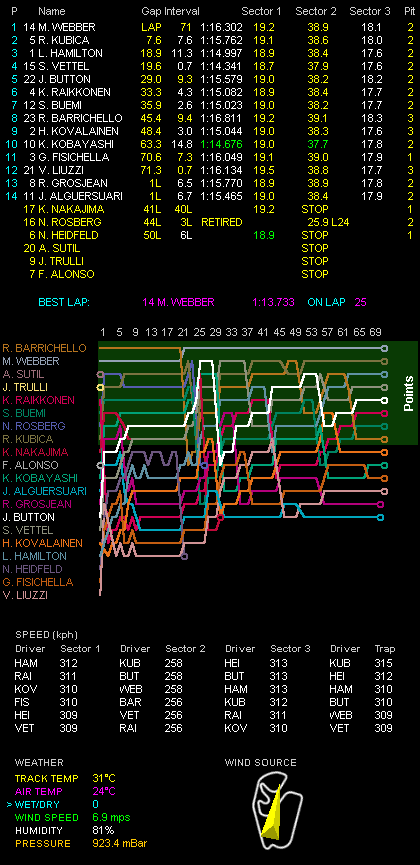Click the BEST LAP time 1:13.733
Screen dimensions: 420x865
(273, 302)
